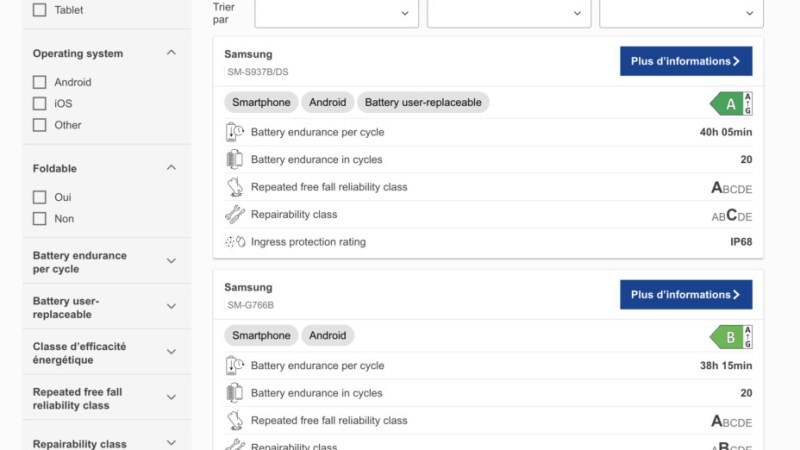Click repairability class ABCDE scale for SM-S937B/DS
Screen dimensions: 800x450
point(732,215)
